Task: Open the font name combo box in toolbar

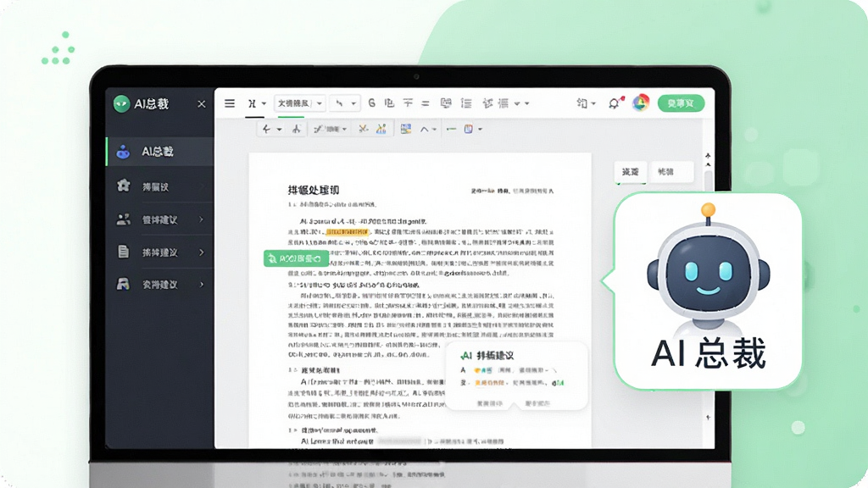Action: pyautogui.click(x=299, y=103)
